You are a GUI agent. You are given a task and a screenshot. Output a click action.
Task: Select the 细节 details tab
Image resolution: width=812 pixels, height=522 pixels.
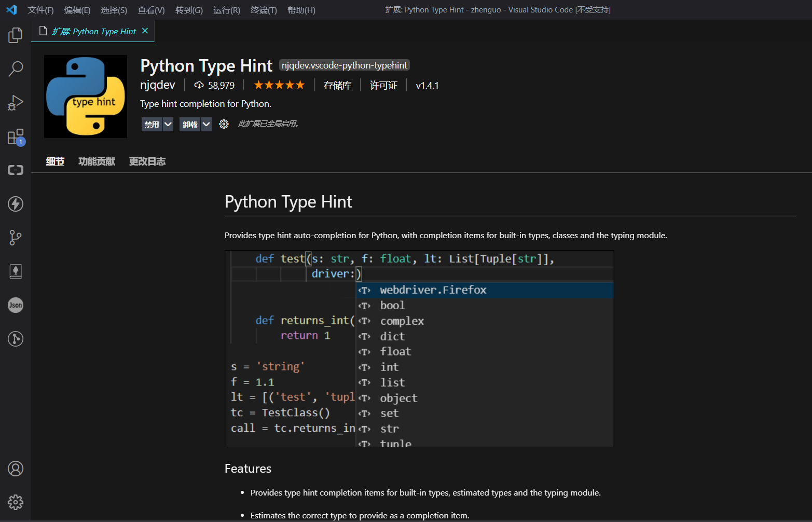(55, 161)
